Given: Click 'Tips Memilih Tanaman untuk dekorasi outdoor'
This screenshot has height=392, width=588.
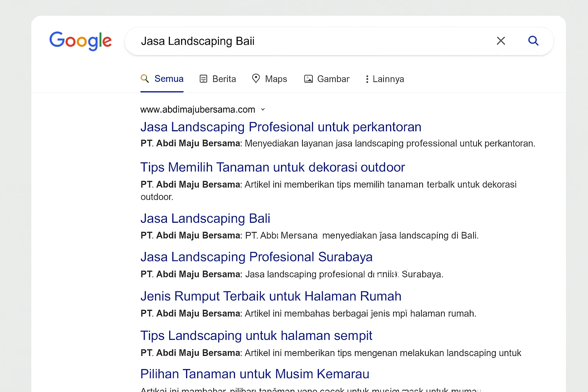Looking at the screenshot, I should pyautogui.click(x=273, y=167).
